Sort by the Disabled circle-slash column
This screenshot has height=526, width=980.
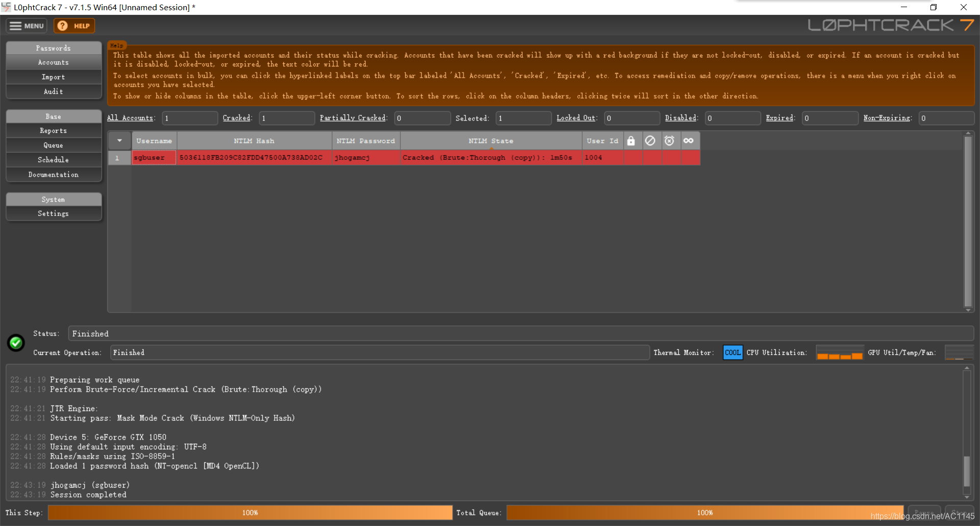pos(650,141)
